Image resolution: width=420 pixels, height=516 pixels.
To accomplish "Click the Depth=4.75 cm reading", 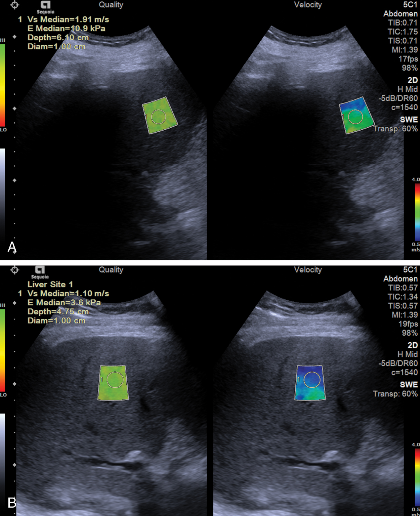I will pyautogui.click(x=58, y=312).
